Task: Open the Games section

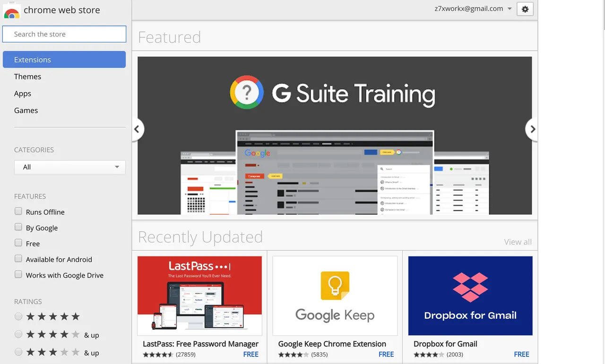Action: 26,110
